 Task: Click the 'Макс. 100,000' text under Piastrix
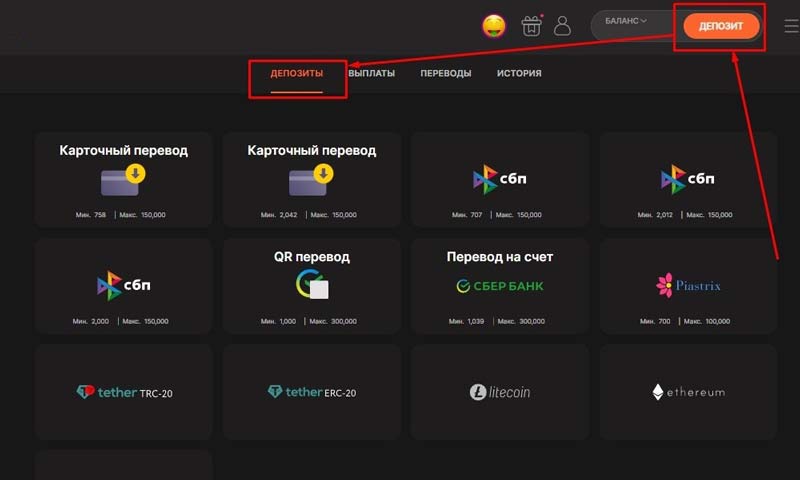pyautogui.click(x=707, y=321)
